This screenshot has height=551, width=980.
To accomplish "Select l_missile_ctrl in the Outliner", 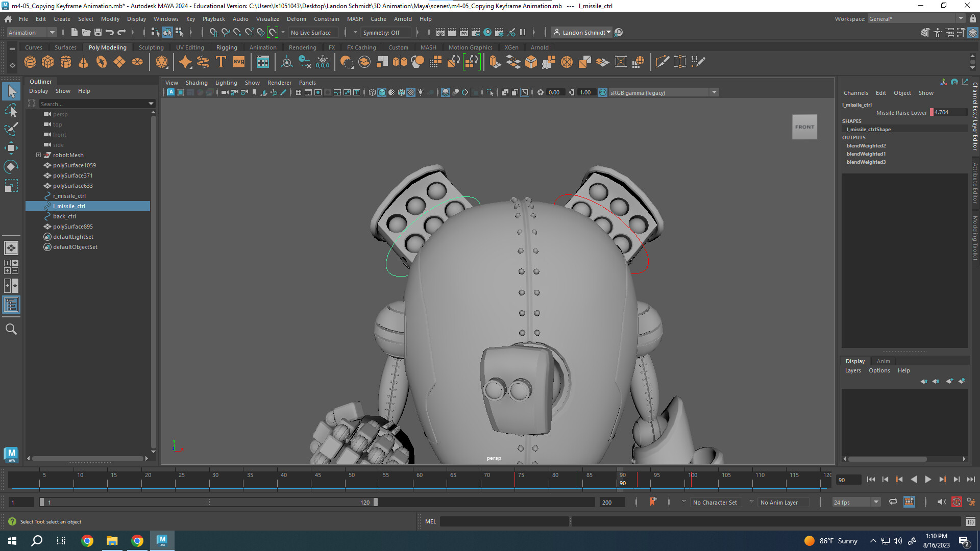I will coord(69,206).
